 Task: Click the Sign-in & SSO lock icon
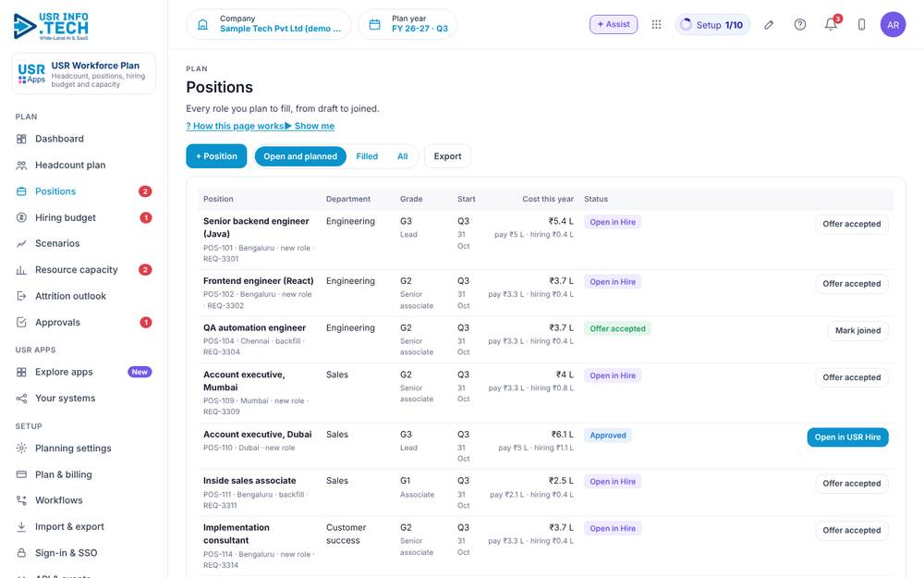[x=21, y=553]
